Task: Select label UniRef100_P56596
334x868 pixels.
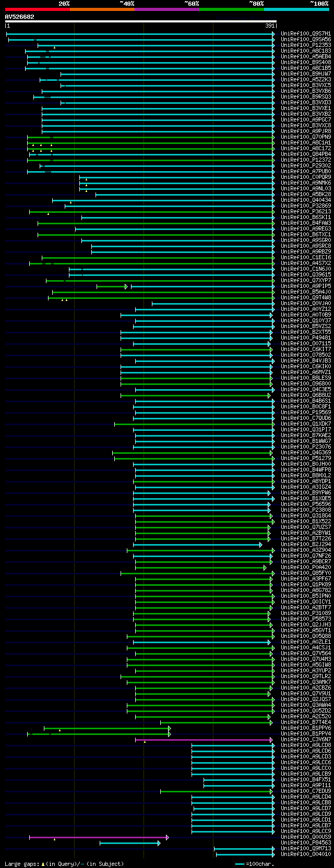Action: (306, 504)
